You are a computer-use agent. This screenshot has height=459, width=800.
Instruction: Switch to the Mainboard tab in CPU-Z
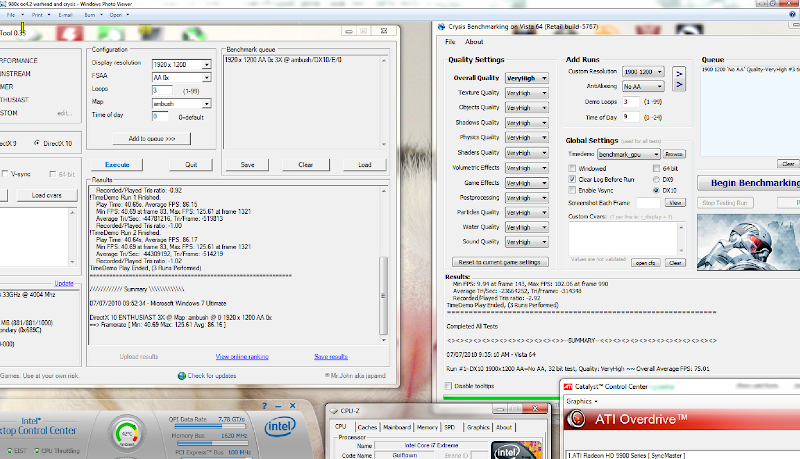click(x=396, y=427)
